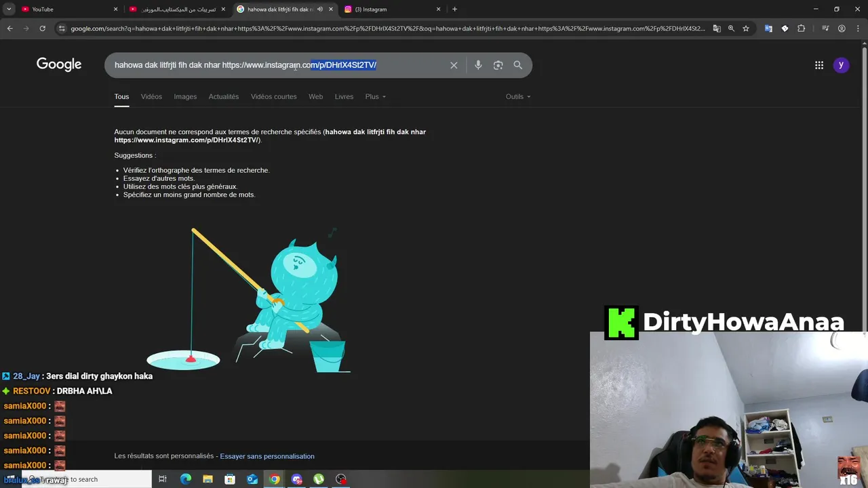Bookmark this page with the star icon
Viewport: 868px width, 488px height.
pyautogui.click(x=746, y=28)
